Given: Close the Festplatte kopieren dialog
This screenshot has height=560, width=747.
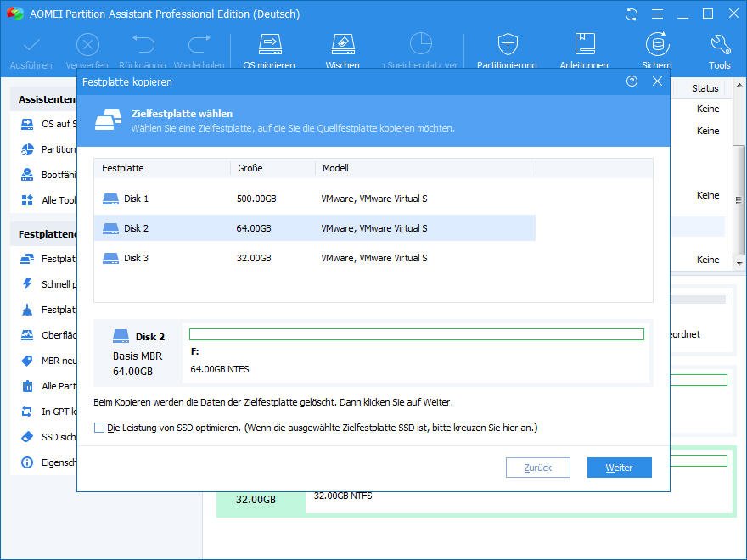Looking at the screenshot, I should click(x=657, y=81).
